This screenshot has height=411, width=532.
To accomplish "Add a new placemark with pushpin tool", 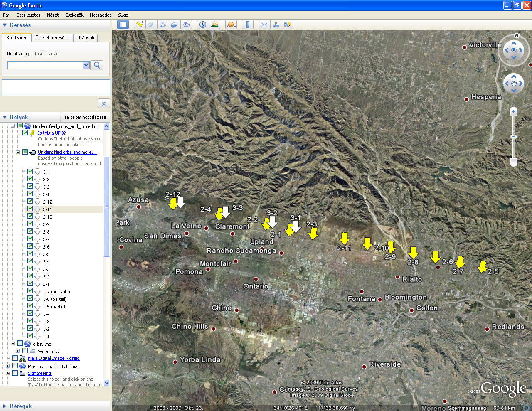I will point(140,25).
